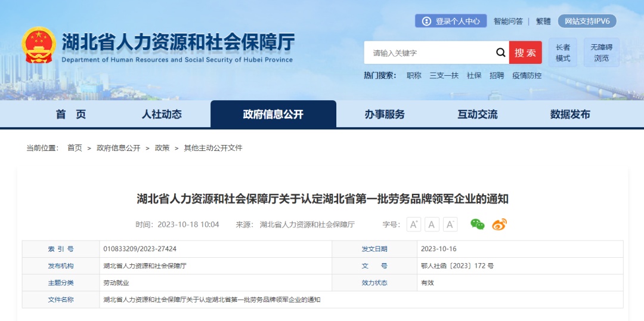Image resolution: width=644 pixels, height=321 pixels.
Task: Reset font size with middle A icon
Action: click(x=432, y=224)
